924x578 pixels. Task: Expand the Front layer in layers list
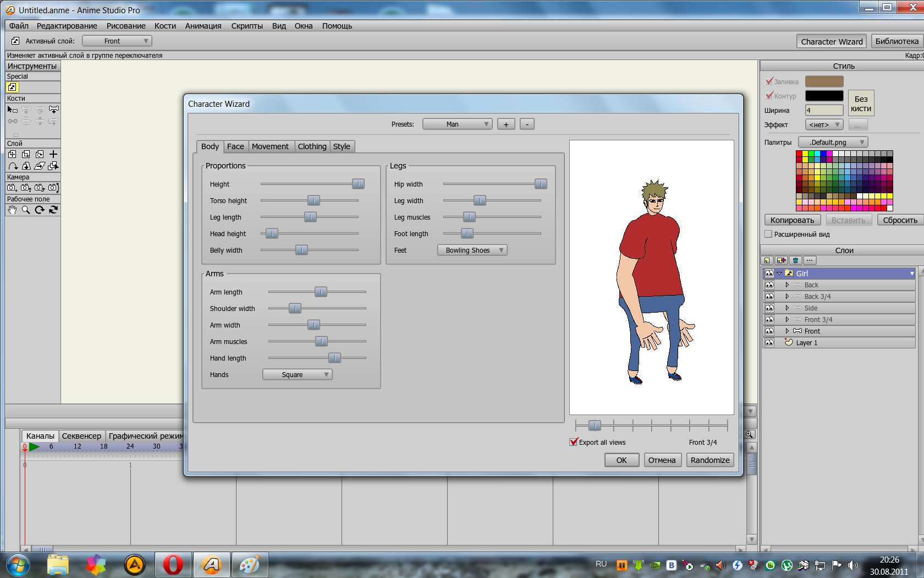click(787, 331)
